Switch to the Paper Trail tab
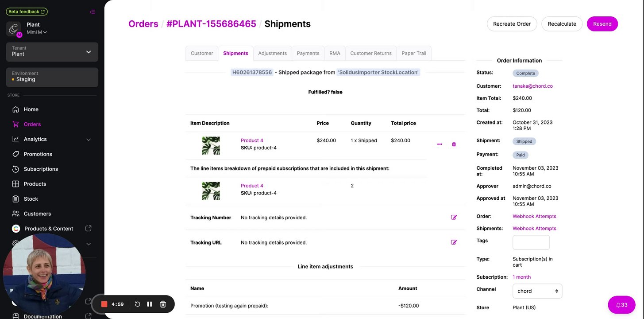The height and width of the screenshot is (319, 644). 414,53
